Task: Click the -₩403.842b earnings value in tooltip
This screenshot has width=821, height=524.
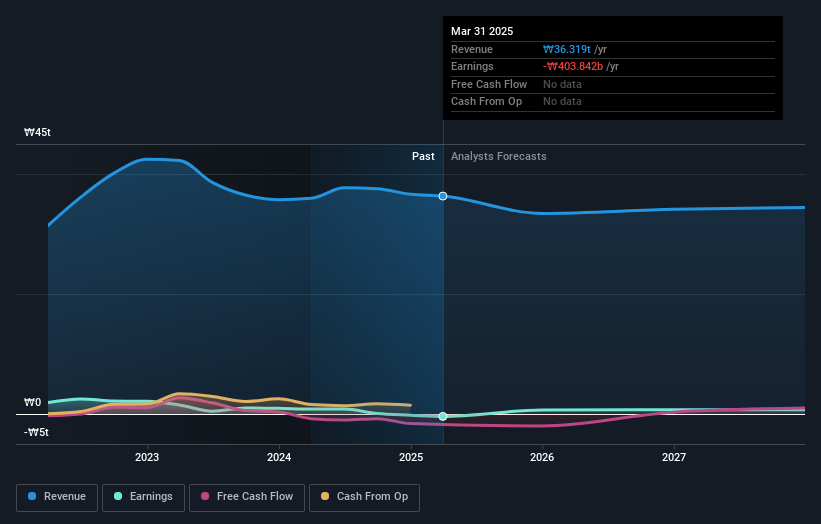Action: tap(573, 66)
